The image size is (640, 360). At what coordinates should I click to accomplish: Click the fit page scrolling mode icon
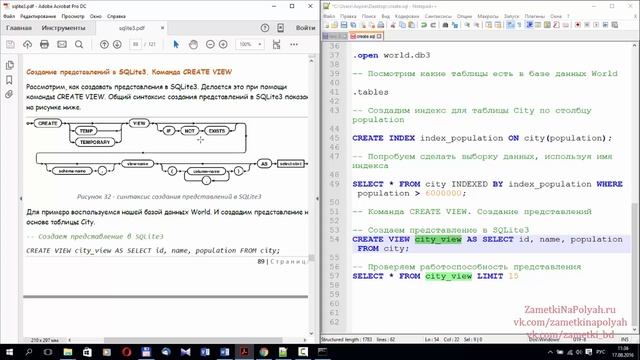(277, 44)
